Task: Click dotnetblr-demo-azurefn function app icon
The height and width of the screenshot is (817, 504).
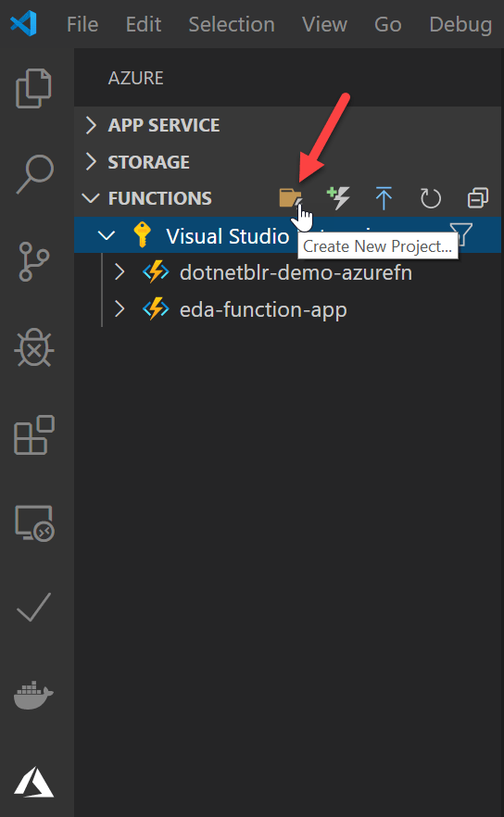Action: (156, 272)
